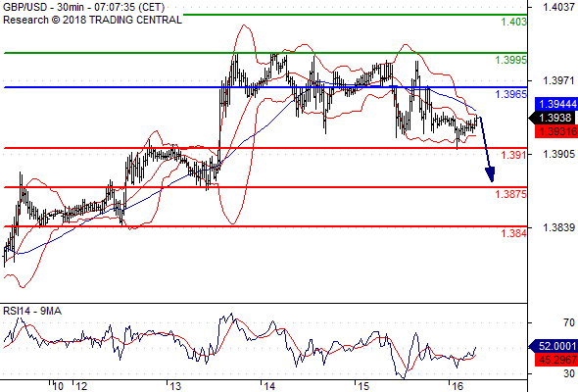
Task: Click the 1.403 resistance level label
Action: (x=514, y=22)
